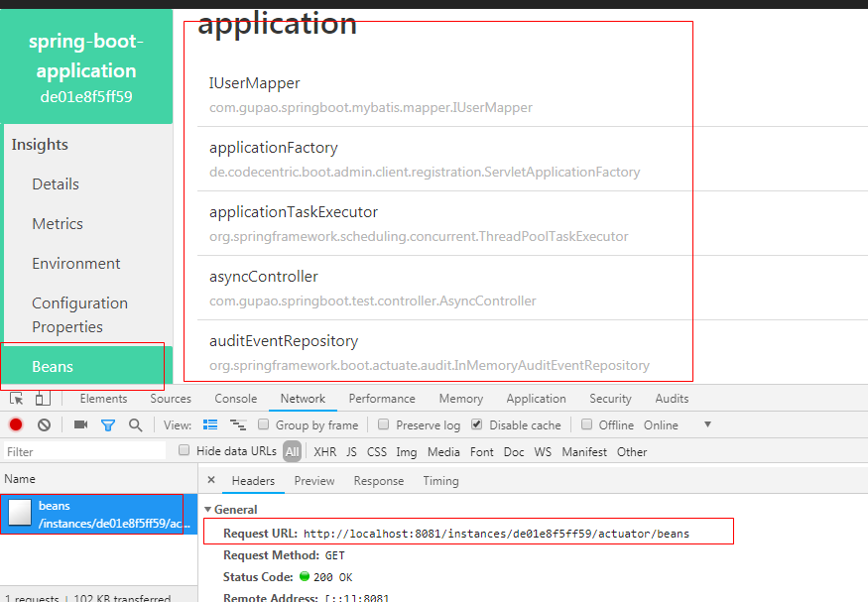Click the Status Code 200 OK text
This screenshot has height=602, width=868.
332,577
